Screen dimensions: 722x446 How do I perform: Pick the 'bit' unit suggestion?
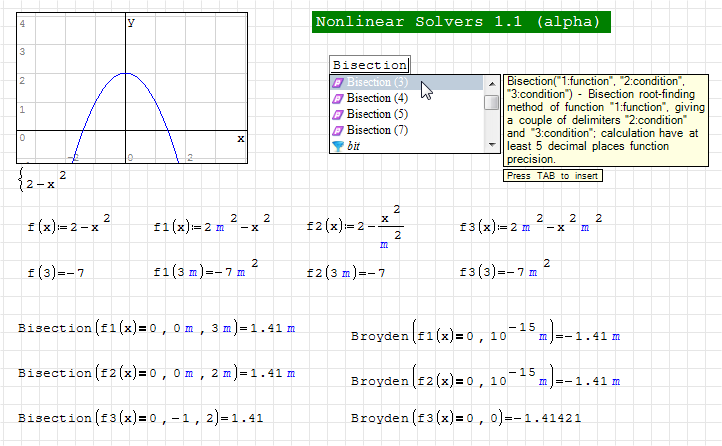click(354, 146)
